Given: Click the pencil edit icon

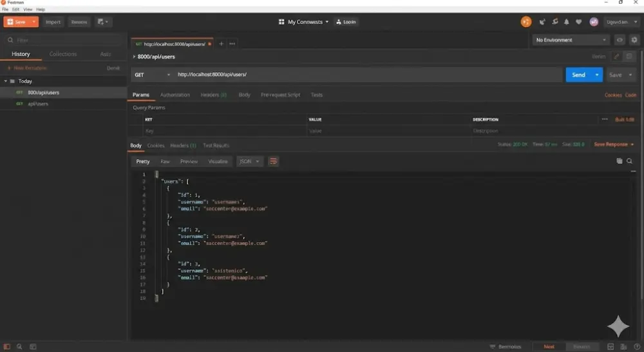Looking at the screenshot, I should (616, 56).
